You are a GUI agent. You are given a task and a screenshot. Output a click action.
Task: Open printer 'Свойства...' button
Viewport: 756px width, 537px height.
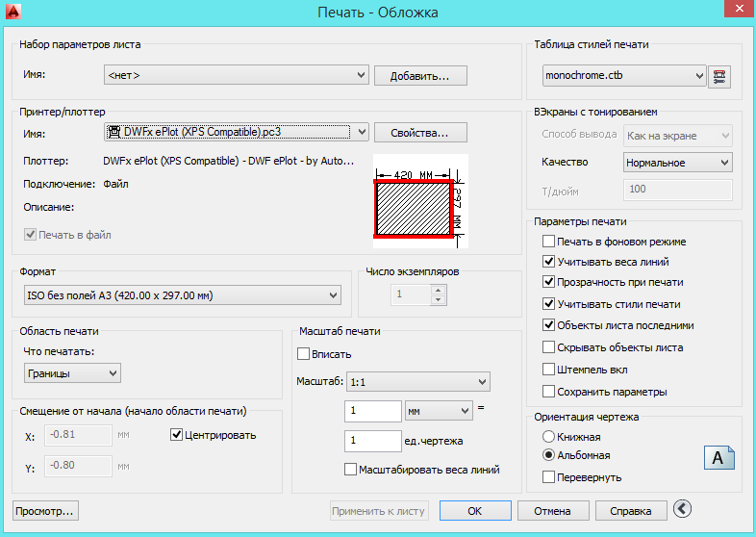coord(420,133)
